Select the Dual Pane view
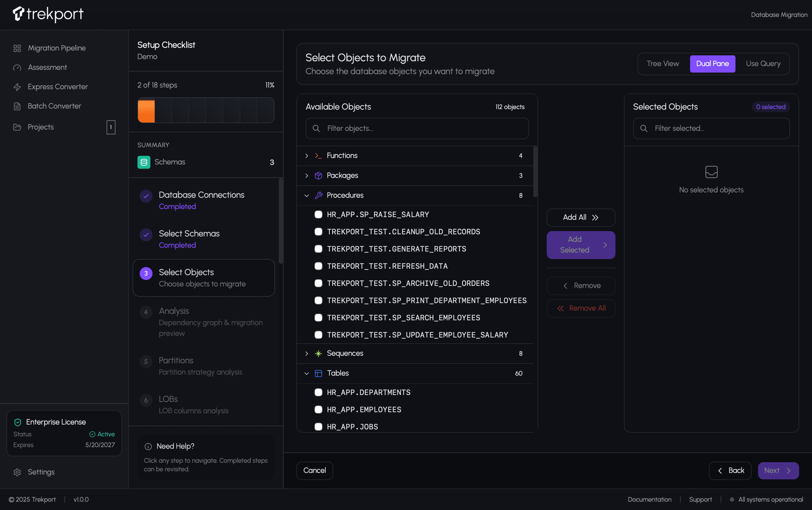This screenshot has height=510, width=812. [x=712, y=64]
